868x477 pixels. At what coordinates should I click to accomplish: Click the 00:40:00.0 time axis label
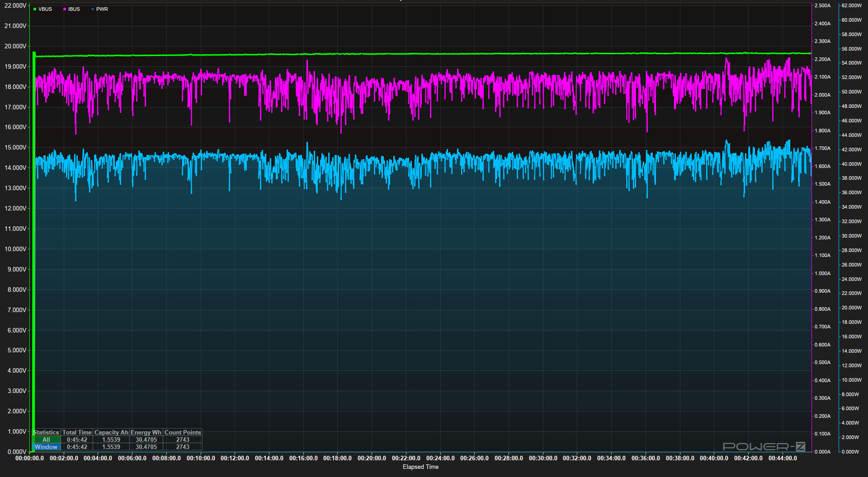pos(714,458)
